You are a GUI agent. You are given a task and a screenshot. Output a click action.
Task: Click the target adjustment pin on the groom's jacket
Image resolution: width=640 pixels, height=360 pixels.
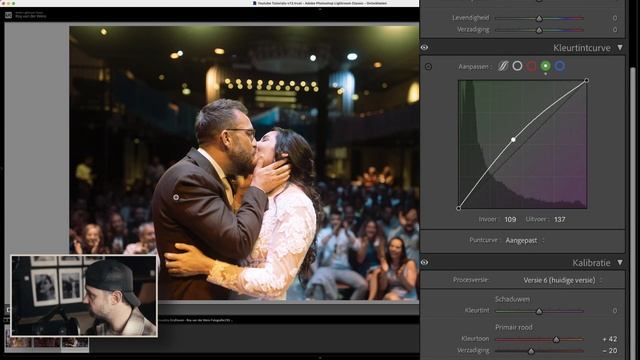click(x=176, y=197)
